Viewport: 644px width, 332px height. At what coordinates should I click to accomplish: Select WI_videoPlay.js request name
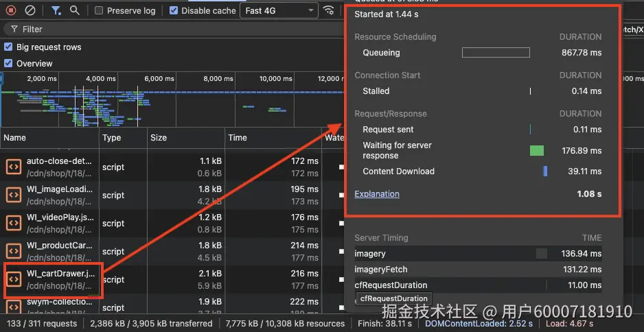point(60,217)
